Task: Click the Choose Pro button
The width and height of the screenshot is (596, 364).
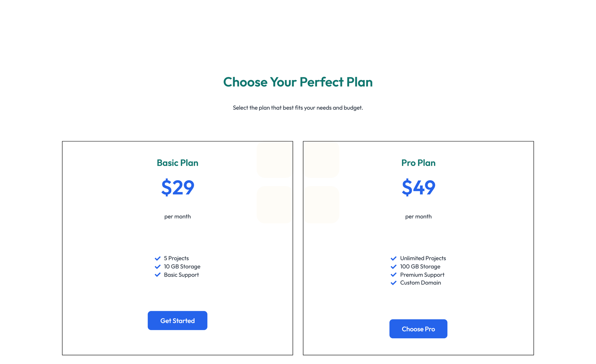Action: click(418, 329)
